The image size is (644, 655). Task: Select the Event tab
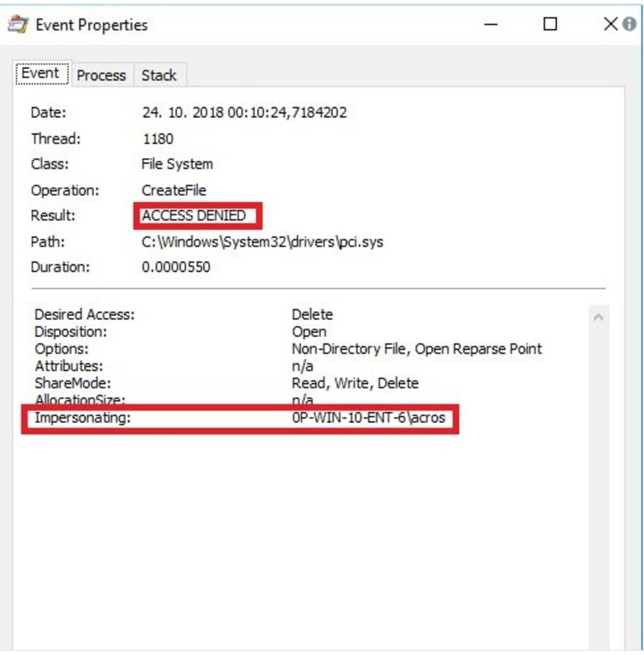click(x=41, y=73)
